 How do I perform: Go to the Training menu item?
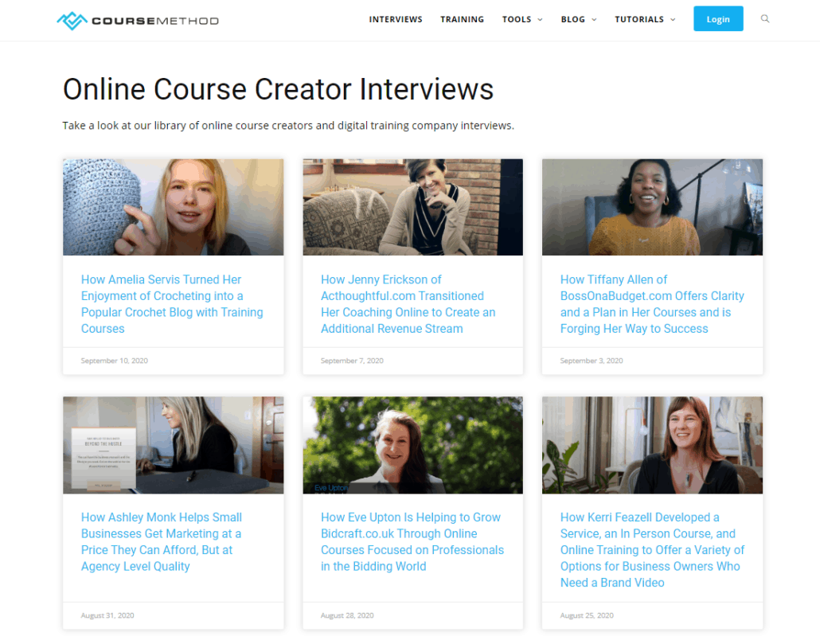[462, 19]
